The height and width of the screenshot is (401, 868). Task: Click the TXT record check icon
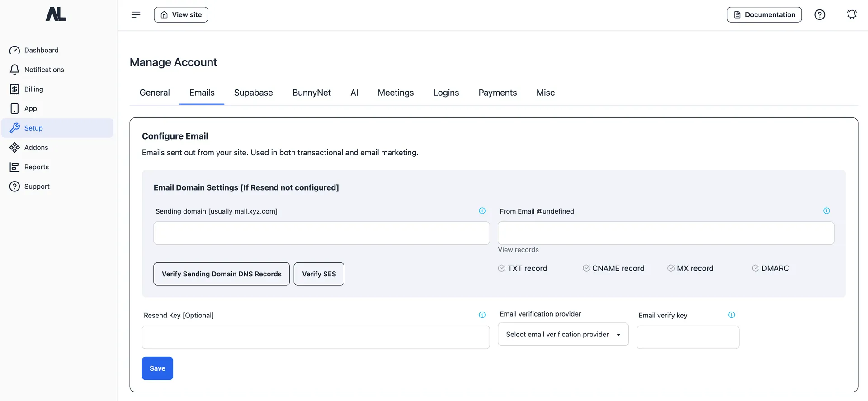pyautogui.click(x=502, y=268)
